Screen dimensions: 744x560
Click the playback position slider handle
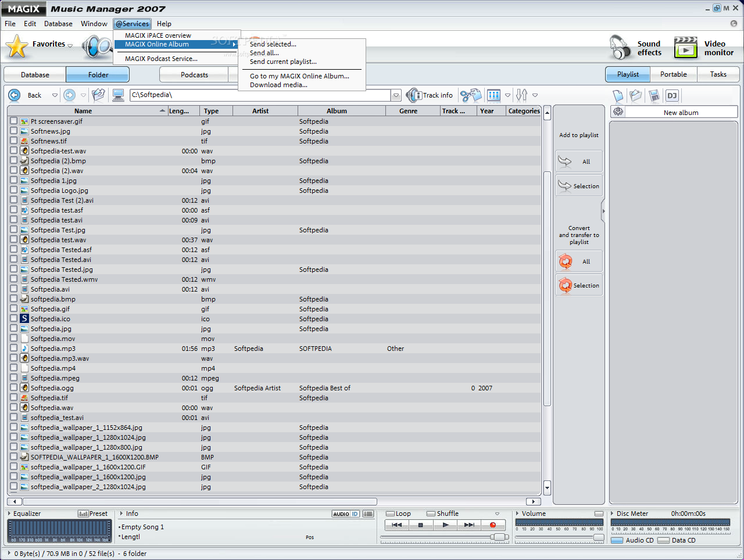498,537
